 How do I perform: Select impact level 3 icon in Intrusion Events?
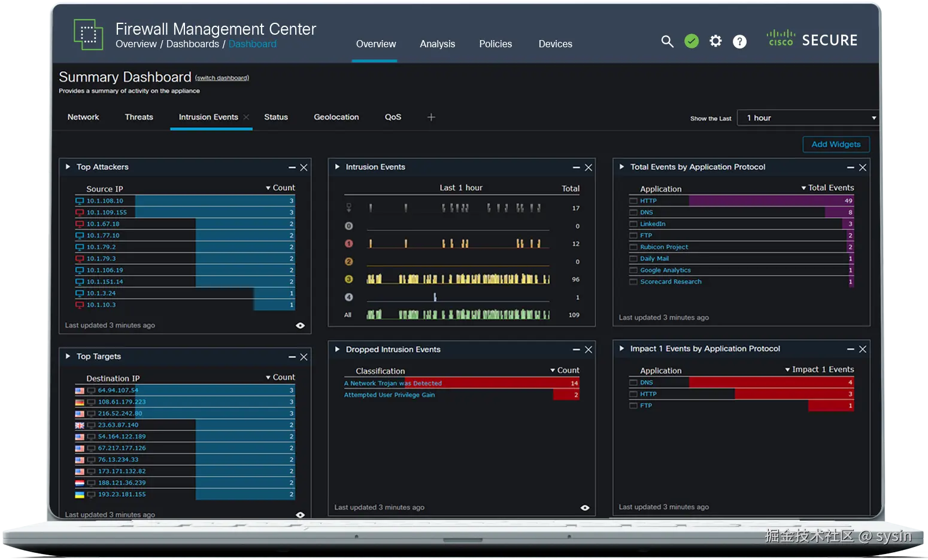click(348, 279)
